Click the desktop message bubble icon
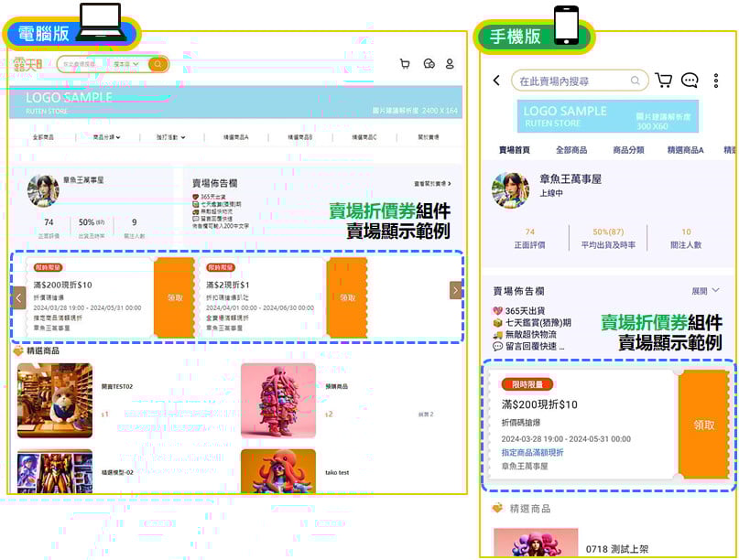The height and width of the screenshot is (560, 739). pyautogui.click(x=429, y=64)
